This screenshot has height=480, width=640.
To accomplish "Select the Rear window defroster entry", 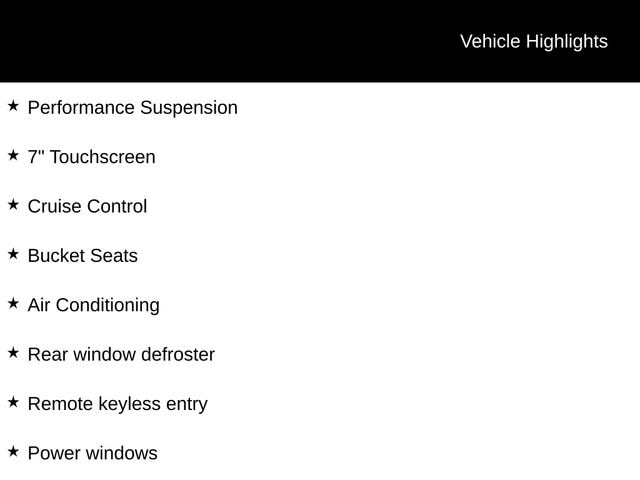I will [x=121, y=355].
